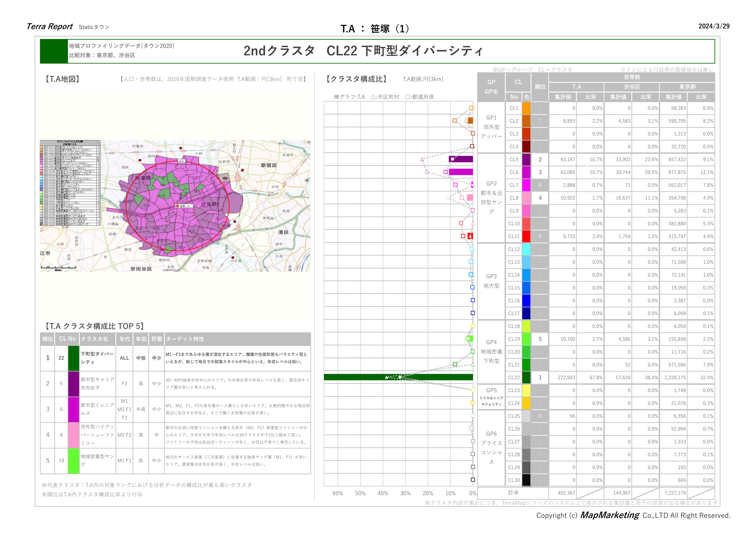Click the MapMarketing copyright text
This screenshot has width=756, height=535.
pos(634,516)
